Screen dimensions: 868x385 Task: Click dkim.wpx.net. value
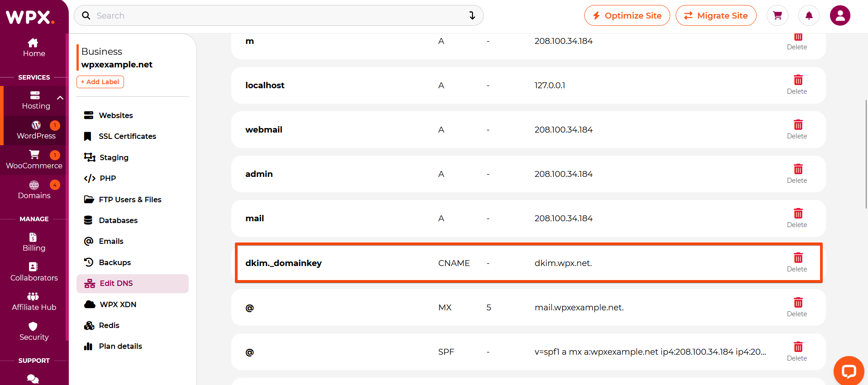point(563,263)
